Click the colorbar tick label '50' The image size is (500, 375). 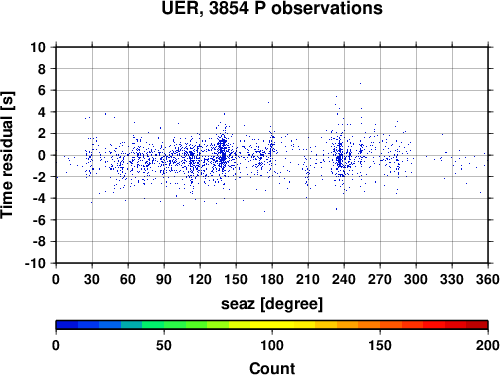tap(164, 345)
